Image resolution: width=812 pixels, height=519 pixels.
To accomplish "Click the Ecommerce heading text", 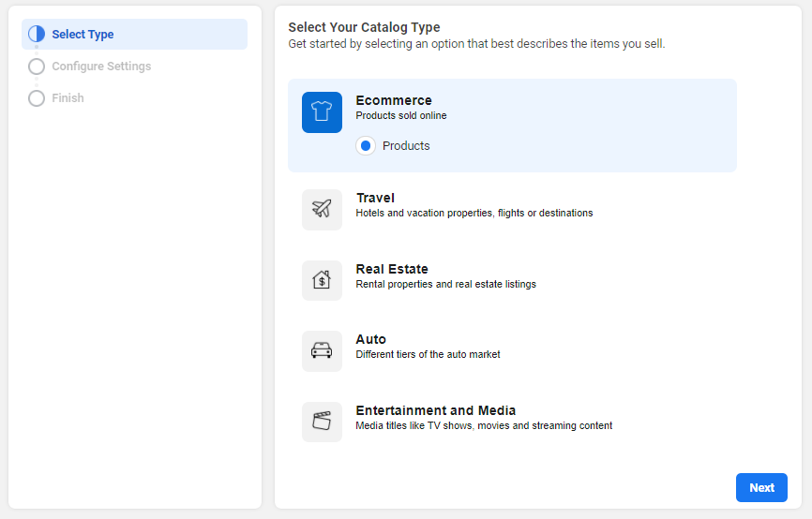I will pos(394,100).
